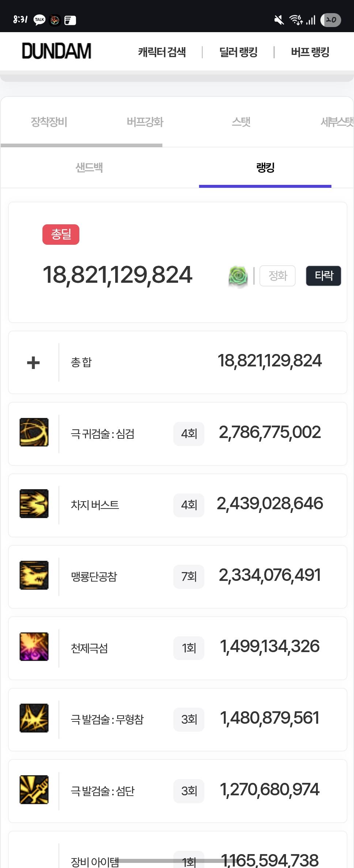This screenshot has height=868, width=354.
Task: Switch to the 장착장비 tab
Action: (x=49, y=122)
